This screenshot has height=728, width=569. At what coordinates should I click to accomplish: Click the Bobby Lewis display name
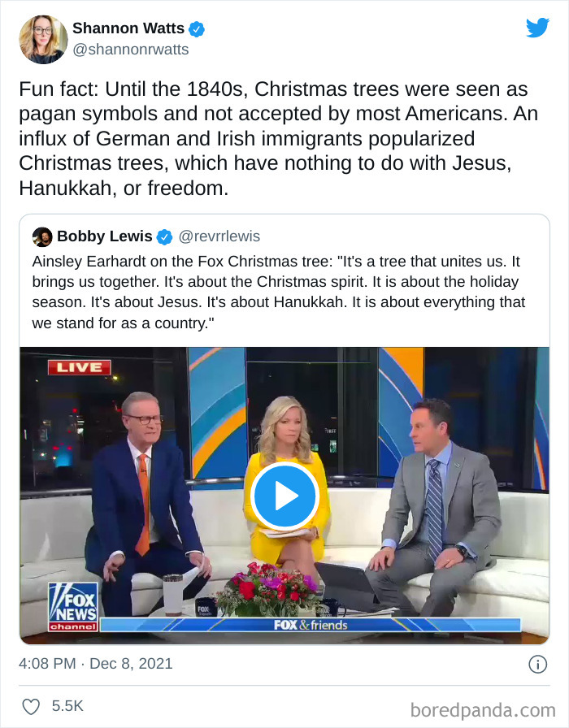tap(105, 236)
